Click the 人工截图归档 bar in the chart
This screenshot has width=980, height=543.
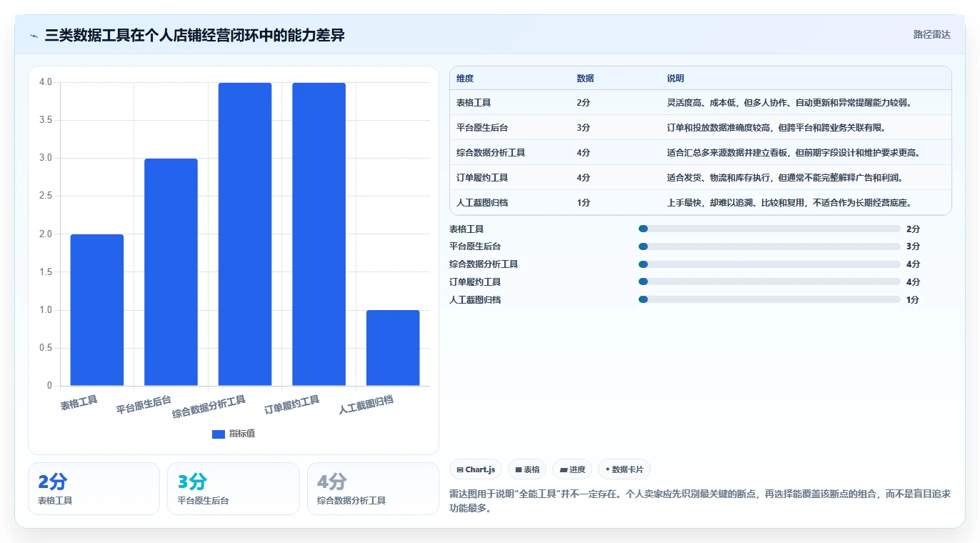pos(393,348)
